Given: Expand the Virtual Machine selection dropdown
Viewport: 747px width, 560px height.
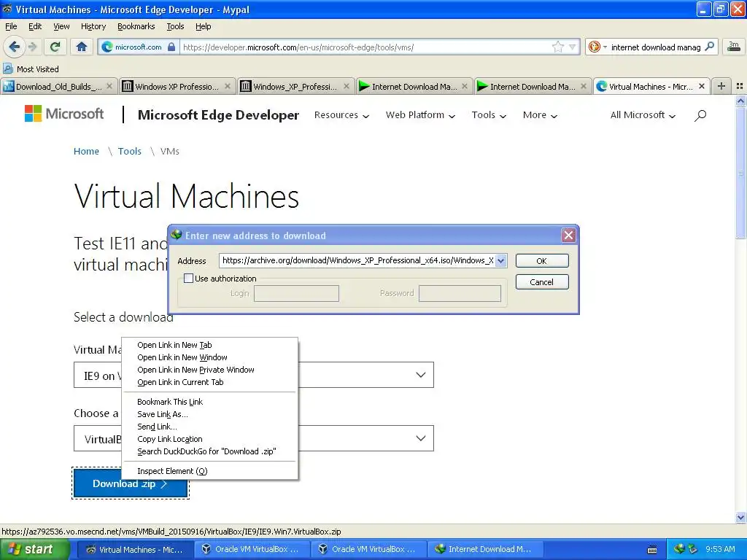Looking at the screenshot, I should pyautogui.click(x=421, y=375).
